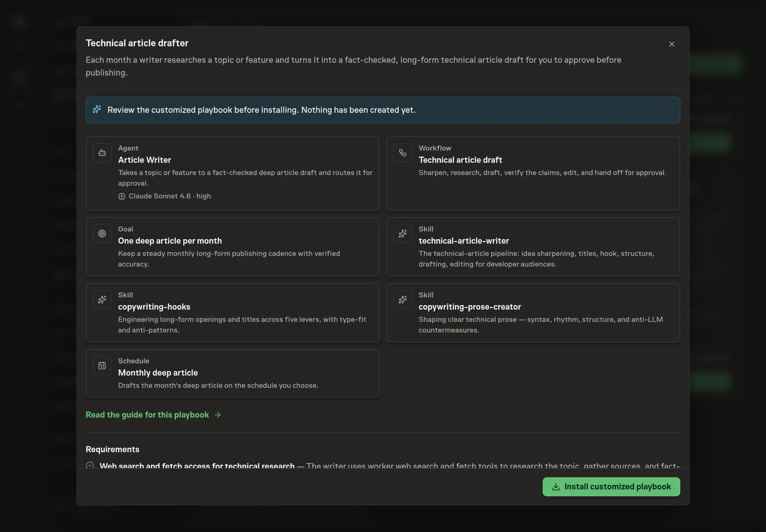Click the target icon on the goal card

(102, 233)
